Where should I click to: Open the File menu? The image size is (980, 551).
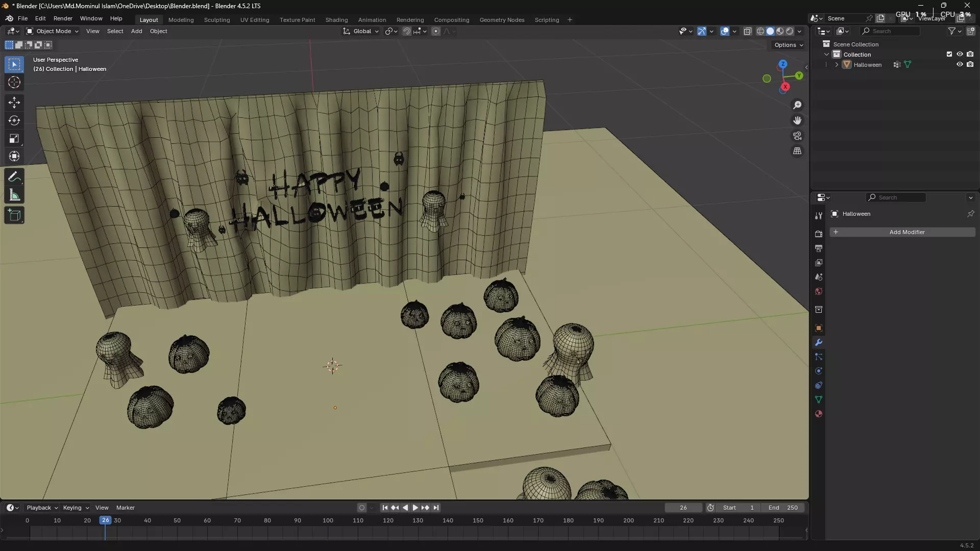pyautogui.click(x=22, y=18)
